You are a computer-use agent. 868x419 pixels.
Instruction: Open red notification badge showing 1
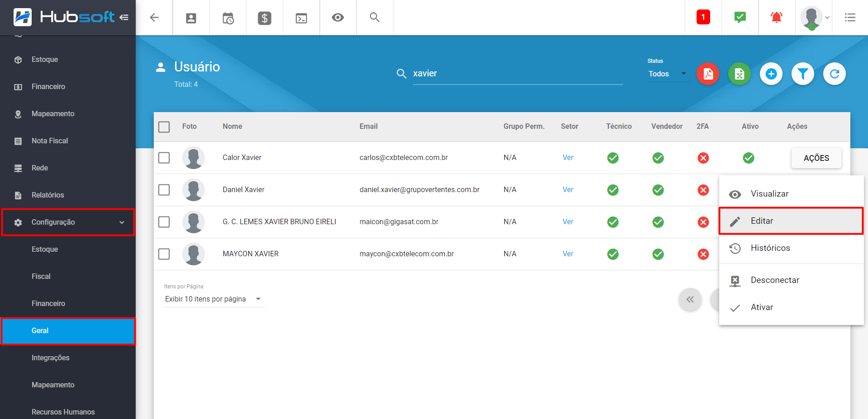[x=703, y=17]
